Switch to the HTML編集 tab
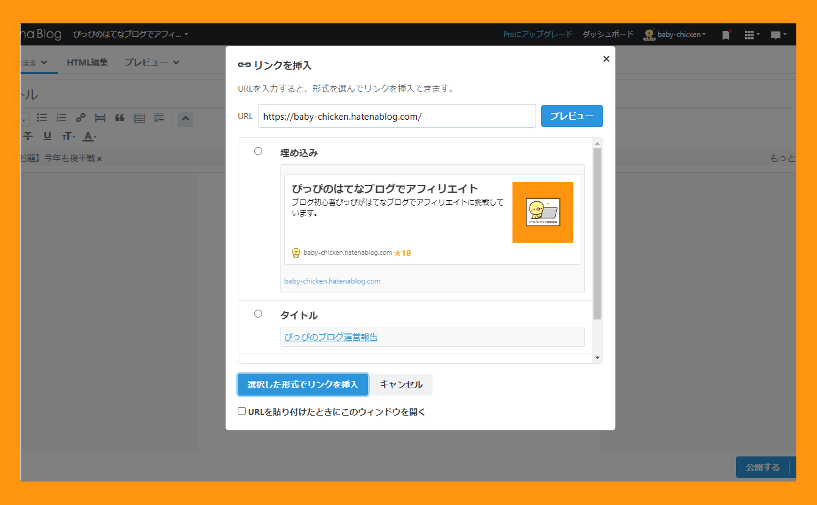817x505 pixels. click(87, 62)
